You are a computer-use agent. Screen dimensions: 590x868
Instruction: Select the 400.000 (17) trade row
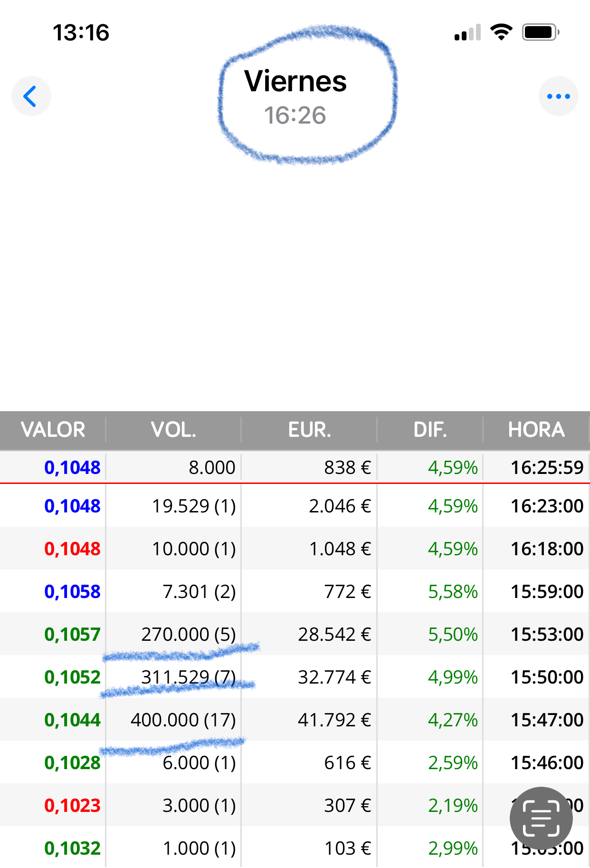click(x=295, y=720)
